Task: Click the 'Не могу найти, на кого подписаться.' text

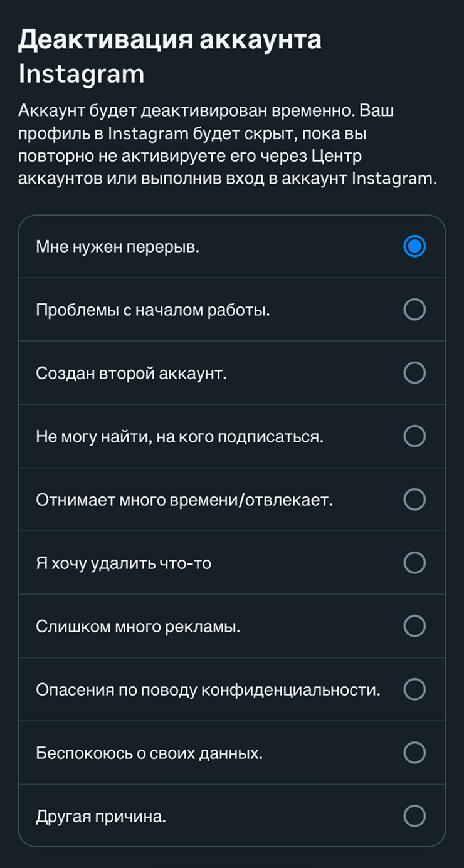Action: (x=179, y=437)
